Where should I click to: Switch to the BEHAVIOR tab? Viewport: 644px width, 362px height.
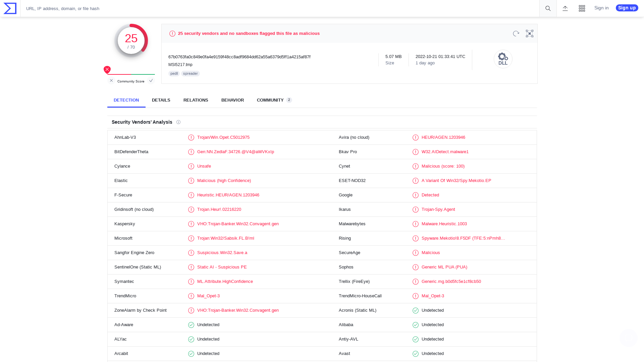(x=232, y=100)
